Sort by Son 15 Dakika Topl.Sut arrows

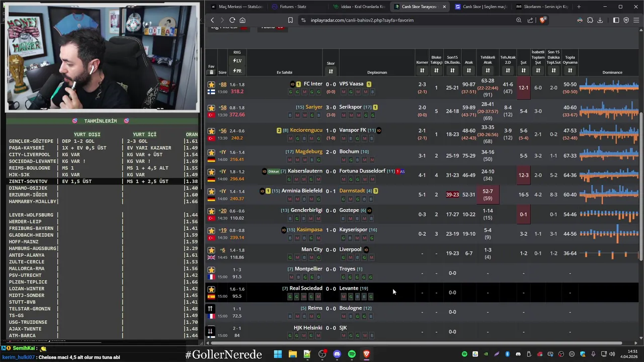tap(553, 70)
